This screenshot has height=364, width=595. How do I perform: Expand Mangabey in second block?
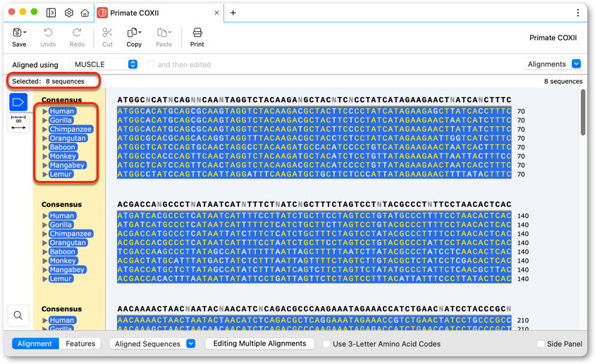click(x=45, y=270)
